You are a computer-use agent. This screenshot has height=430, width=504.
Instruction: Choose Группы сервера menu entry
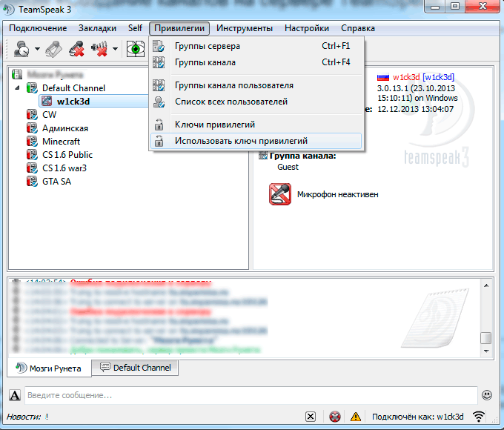(256, 46)
